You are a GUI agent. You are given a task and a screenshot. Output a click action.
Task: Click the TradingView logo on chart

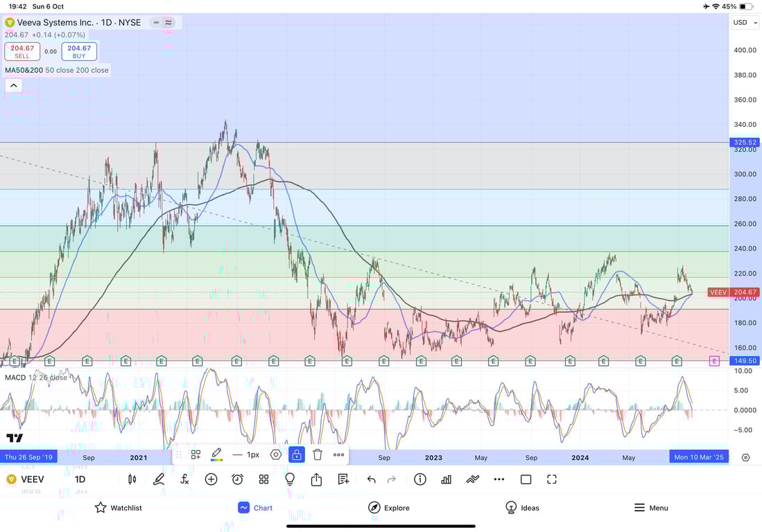click(x=15, y=438)
